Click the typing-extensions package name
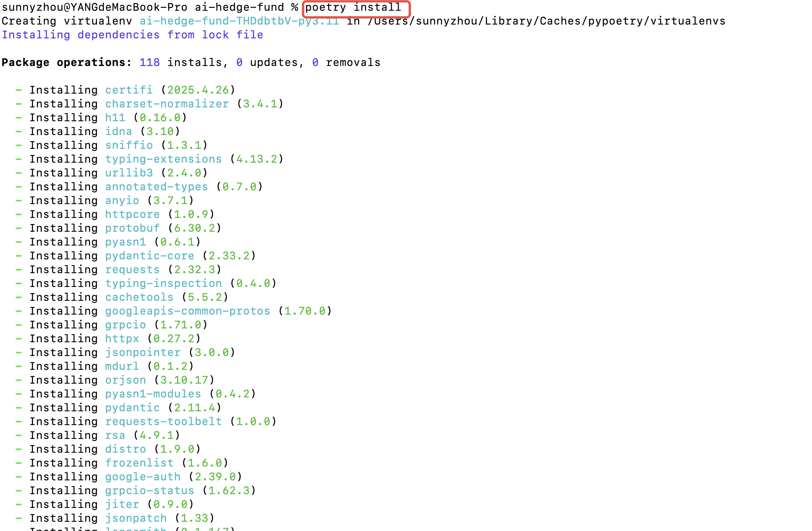 coord(163,159)
